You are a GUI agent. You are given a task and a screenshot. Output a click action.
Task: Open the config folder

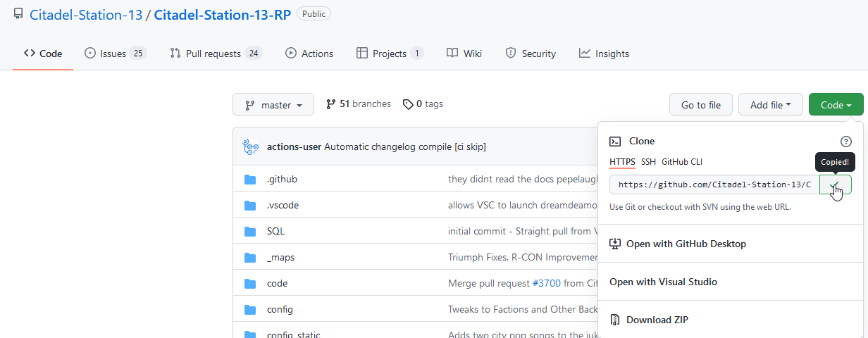(280, 309)
